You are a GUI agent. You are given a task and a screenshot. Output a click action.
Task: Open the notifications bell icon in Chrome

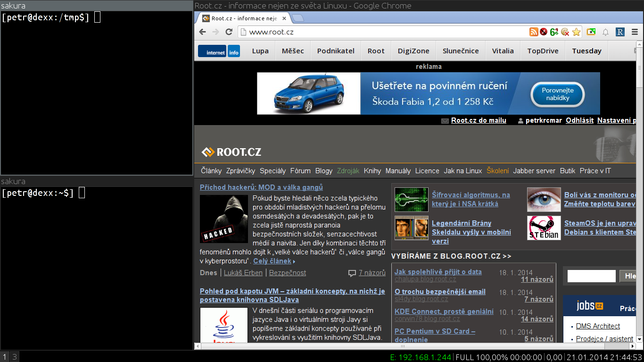[606, 32]
